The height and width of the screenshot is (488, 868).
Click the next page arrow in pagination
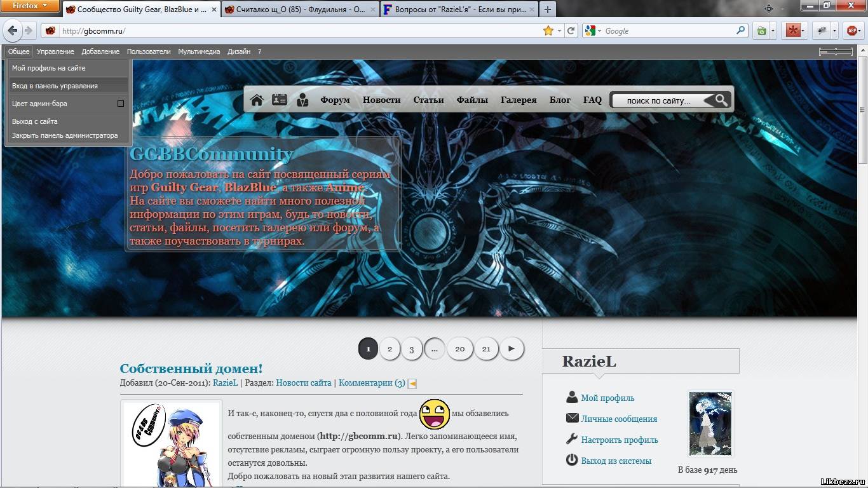pos(512,348)
